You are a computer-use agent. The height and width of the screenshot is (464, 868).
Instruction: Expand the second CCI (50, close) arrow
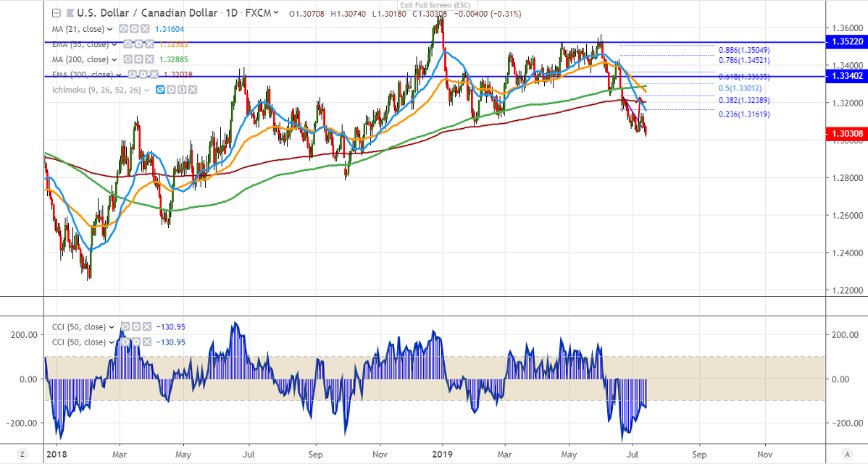[112, 343]
